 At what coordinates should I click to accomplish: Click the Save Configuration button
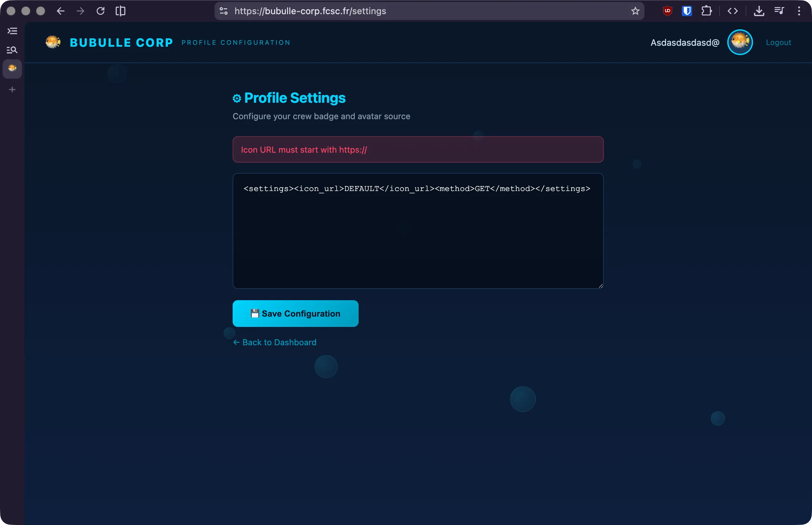(295, 313)
